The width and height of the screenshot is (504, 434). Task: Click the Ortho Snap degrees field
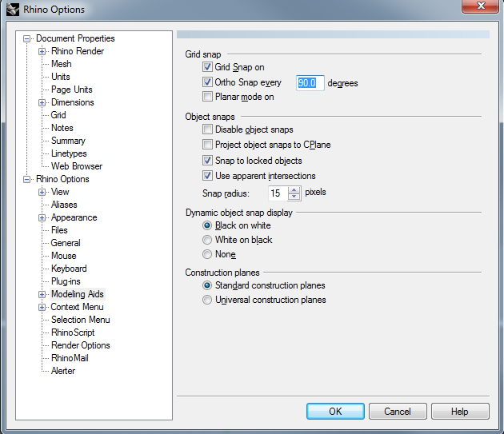(310, 83)
